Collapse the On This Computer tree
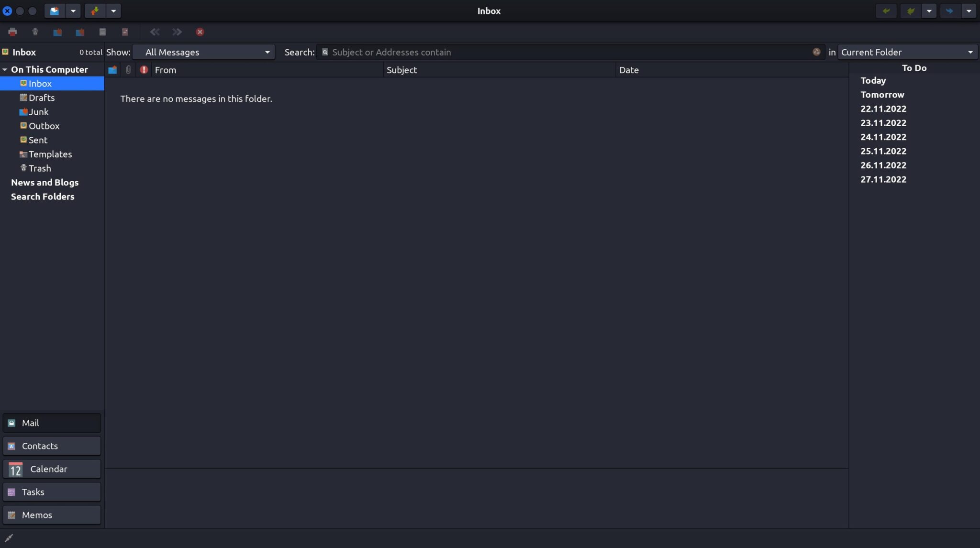This screenshot has height=548, width=980. (5, 69)
